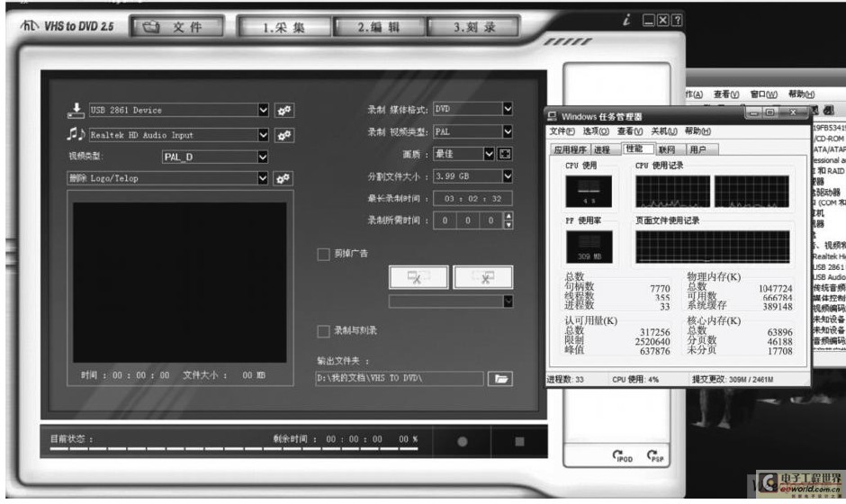Click the source device download-arrow icon

tap(76, 110)
